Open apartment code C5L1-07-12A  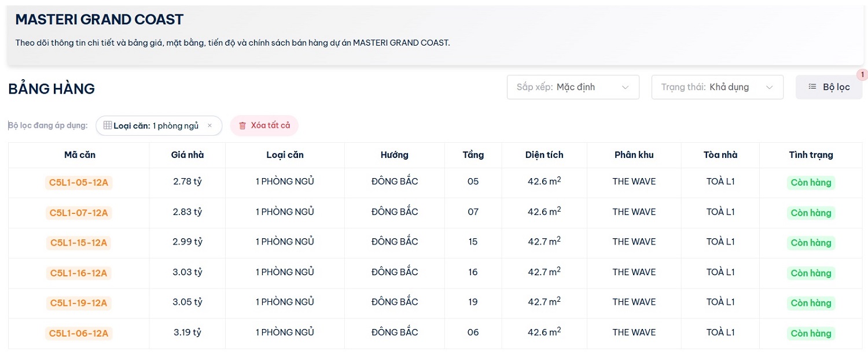[79, 213]
